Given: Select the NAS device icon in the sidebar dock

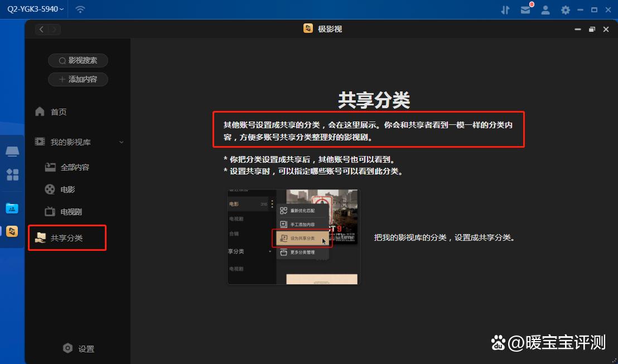Looking at the screenshot, I should click(12, 151).
